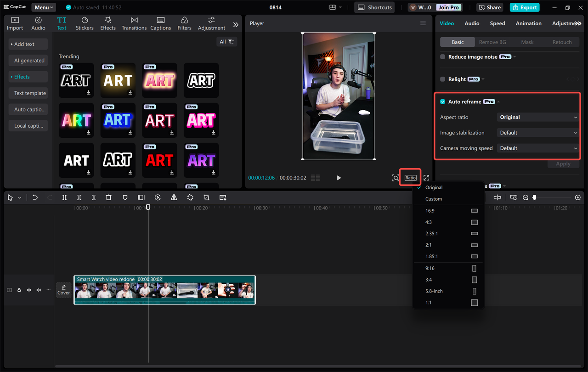Toggle the Reduce image noise switch

point(442,56)
